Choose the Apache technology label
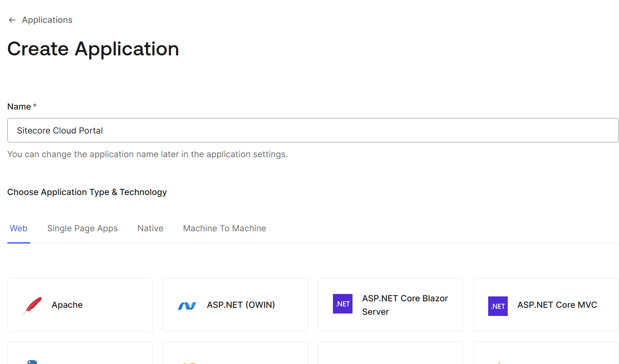619x364 pixels. click(x=67, y=305)
